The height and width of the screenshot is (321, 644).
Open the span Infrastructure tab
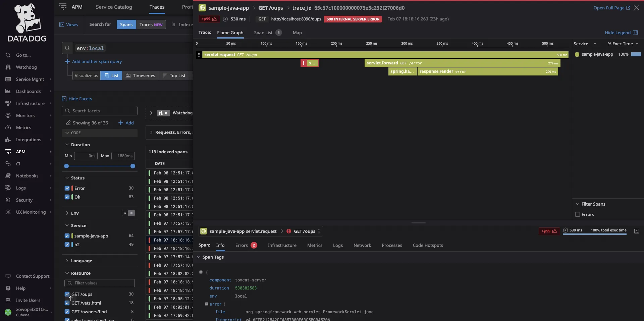282,245
